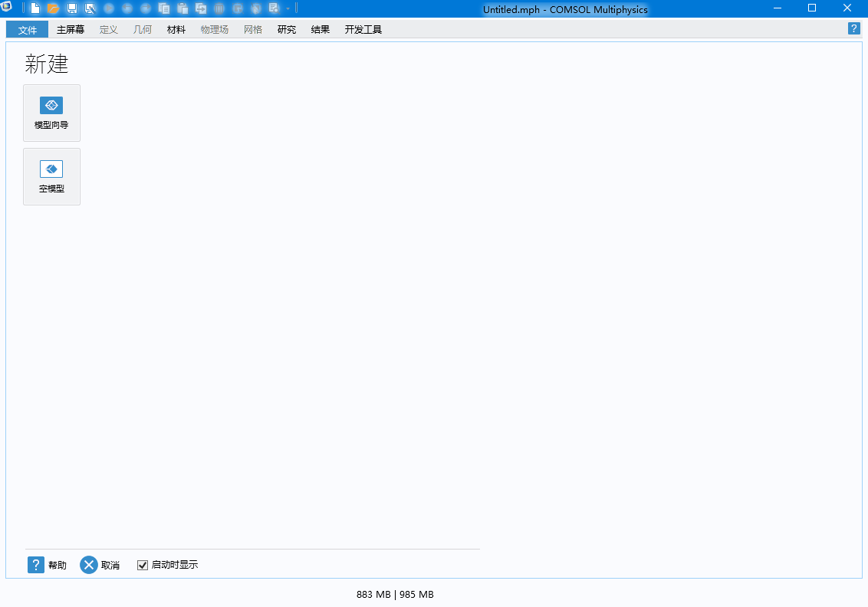The image size is (868, 607).
Task: Switch to the 主屏幕 ribbon tab
Action: (69, 29)
